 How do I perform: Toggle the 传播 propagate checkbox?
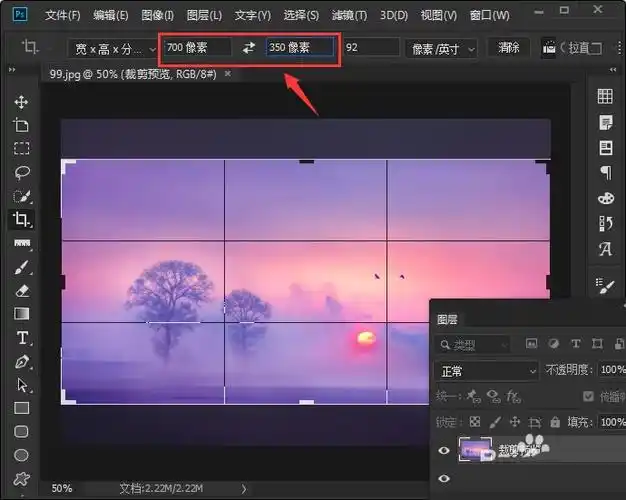click(x=588, y=396)
